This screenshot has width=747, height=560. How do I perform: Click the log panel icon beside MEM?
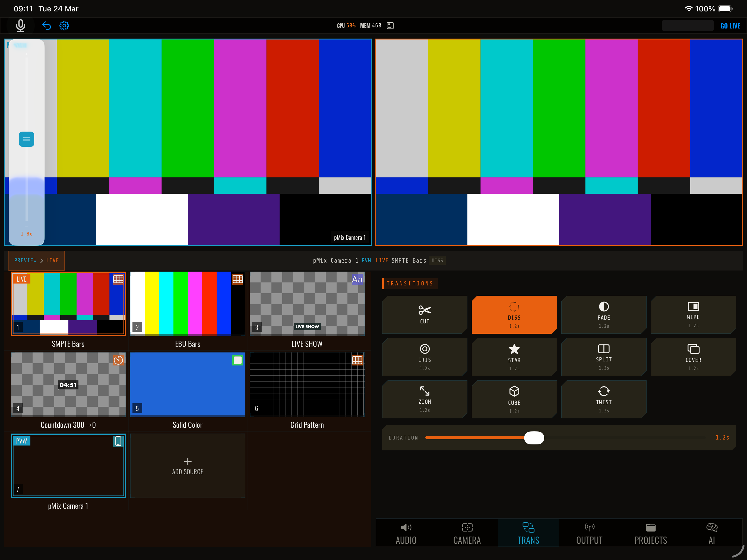[390, 26]
